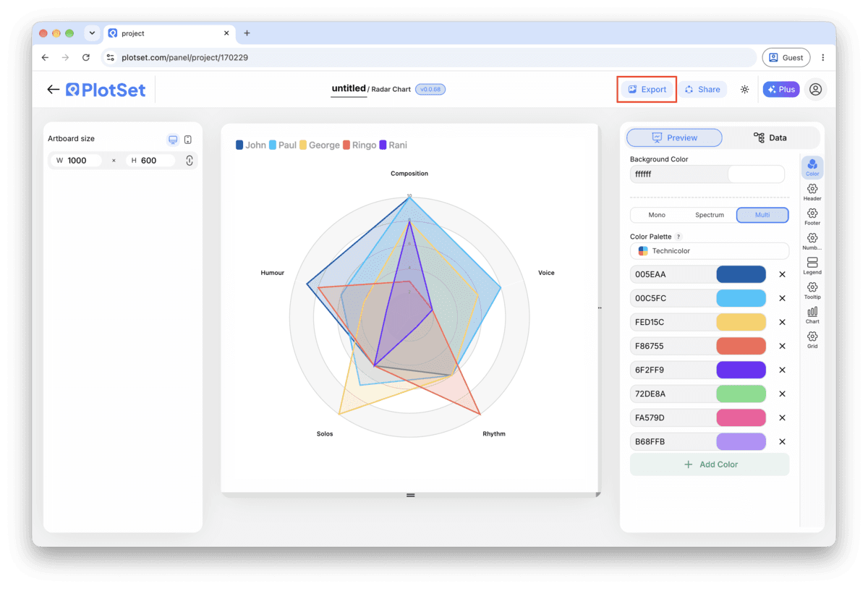Screen dimensions: 868x589
Task: Remove color FA579D with its X
Action: 782,418
